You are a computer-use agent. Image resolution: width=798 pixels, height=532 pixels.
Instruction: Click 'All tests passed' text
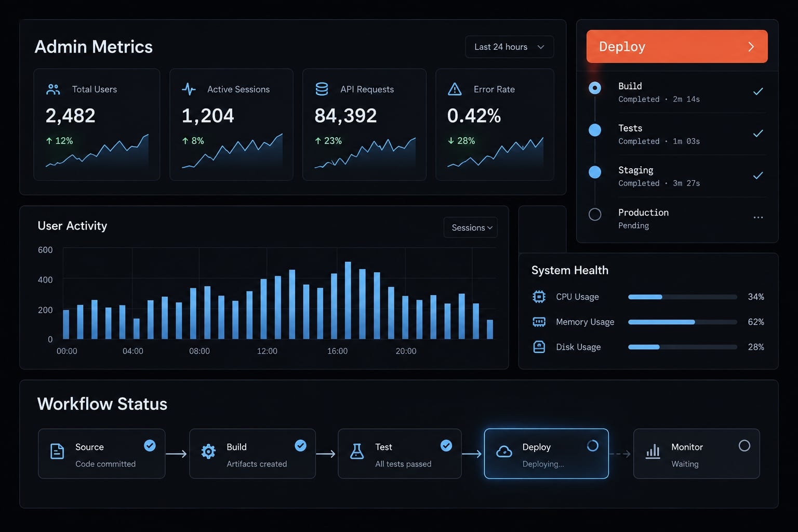(403, 464)
